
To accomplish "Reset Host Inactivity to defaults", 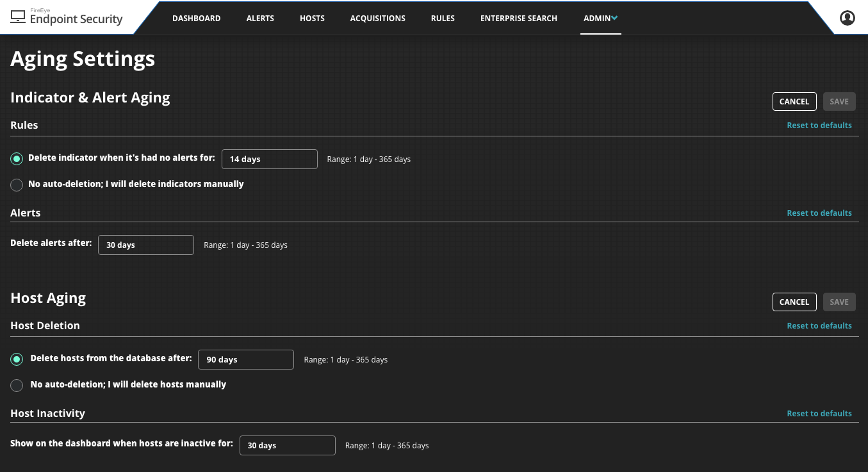I will click(x=819, y=413).
